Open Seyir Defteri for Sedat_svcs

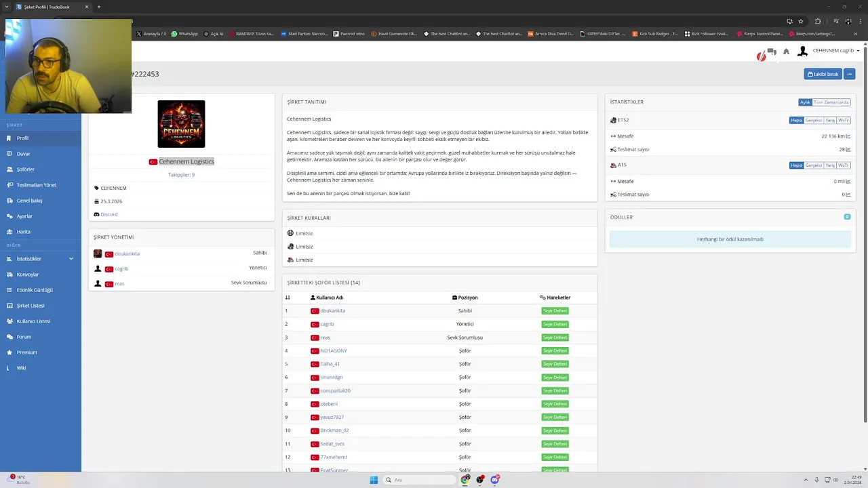(555, 444)
